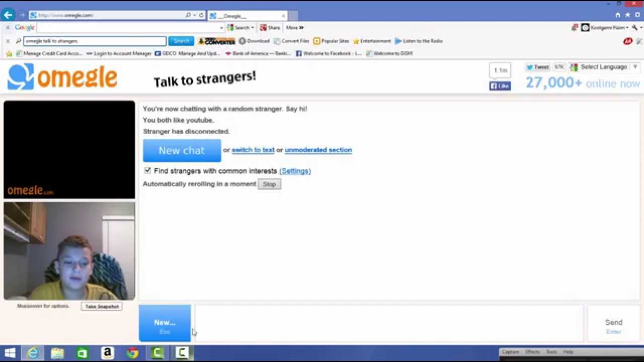Click the Tweet button
This screenshot has height=362, width=644.
tap(538, 67)
